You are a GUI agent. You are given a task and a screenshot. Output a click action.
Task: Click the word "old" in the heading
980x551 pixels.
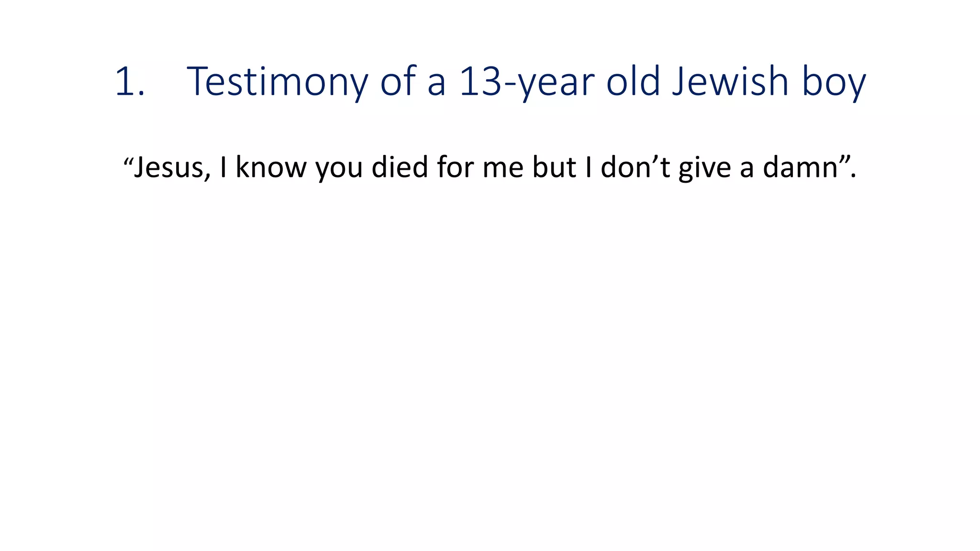(634, 80)
